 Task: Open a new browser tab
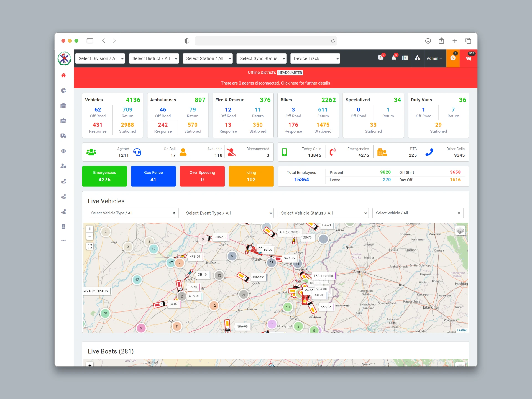[x=455, y=41]
